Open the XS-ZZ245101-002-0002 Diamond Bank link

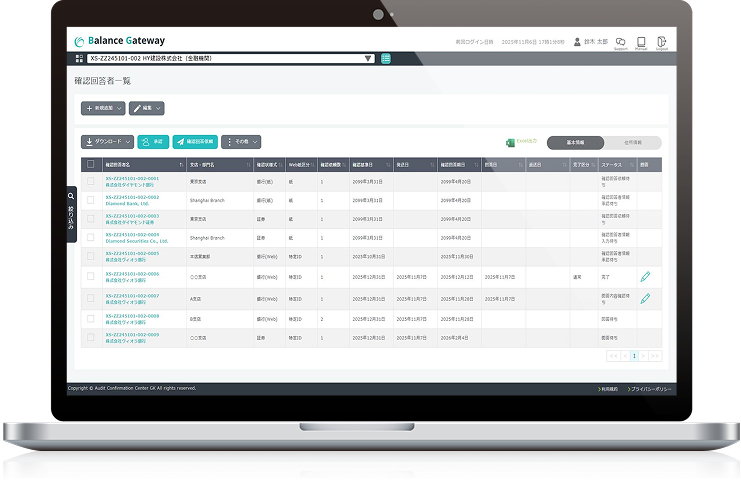(x=132, y=201)
